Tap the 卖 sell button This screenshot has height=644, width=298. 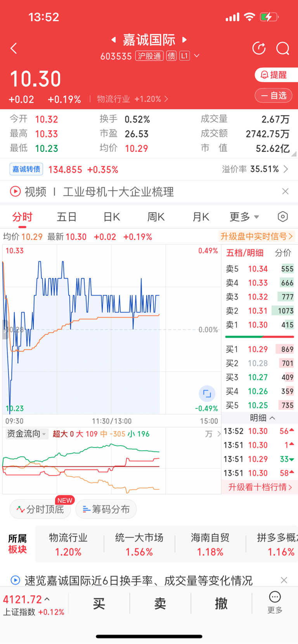pyautogui.click(x=160, y=603)
